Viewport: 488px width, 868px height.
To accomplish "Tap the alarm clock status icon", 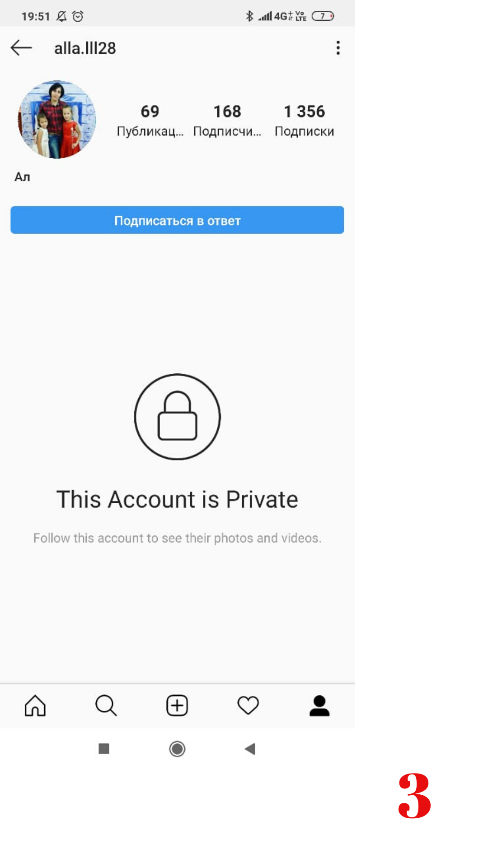I will [78, 17].
